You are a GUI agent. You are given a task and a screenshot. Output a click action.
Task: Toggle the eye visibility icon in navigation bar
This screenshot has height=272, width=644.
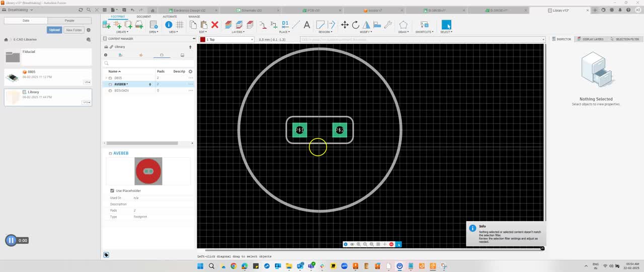point(352,244)
